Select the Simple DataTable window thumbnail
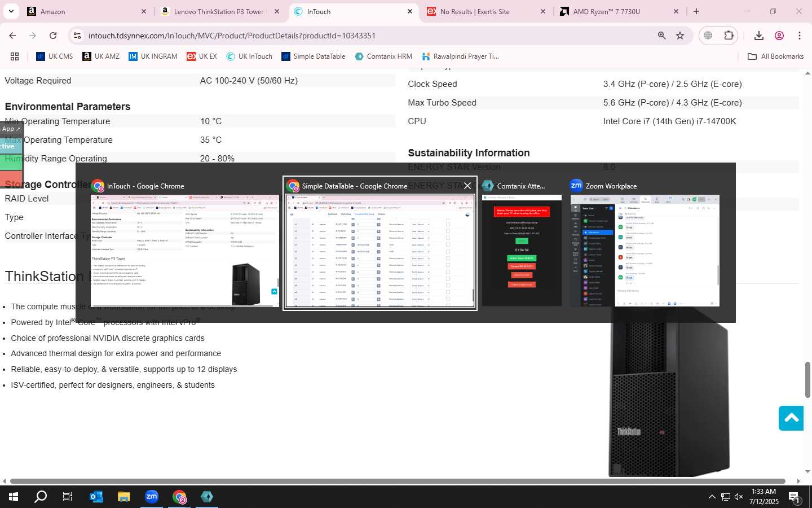The width and height of the screenshot is (812, 508). pyautogui.click(x=379, y=250)
